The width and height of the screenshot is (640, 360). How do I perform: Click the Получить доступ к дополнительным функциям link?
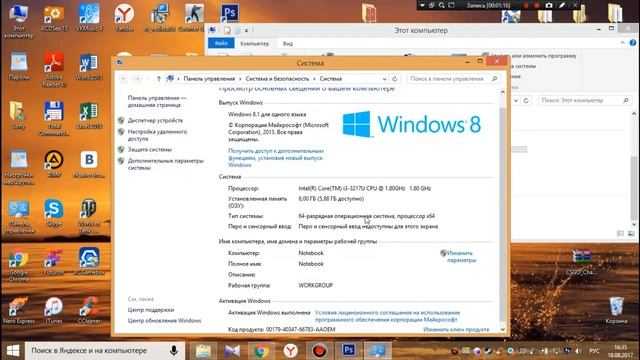click(x=276, y=158)
